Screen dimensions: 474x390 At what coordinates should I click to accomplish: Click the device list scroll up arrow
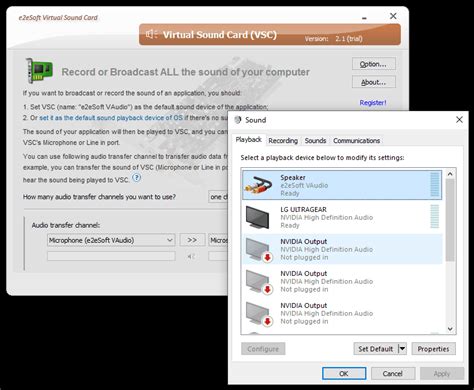click(450, 174)
